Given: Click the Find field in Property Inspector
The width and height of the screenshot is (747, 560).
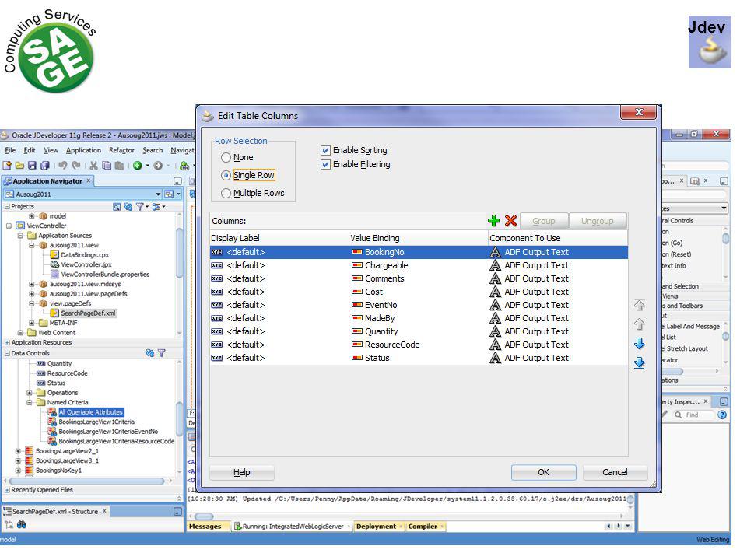Looking at the screenshot, I should [696, 415].
